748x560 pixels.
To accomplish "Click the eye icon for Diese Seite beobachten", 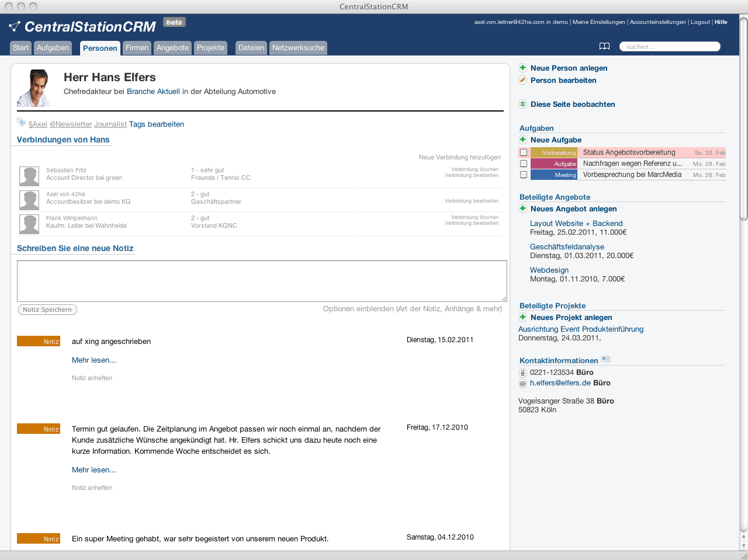I will pos(523,104).
